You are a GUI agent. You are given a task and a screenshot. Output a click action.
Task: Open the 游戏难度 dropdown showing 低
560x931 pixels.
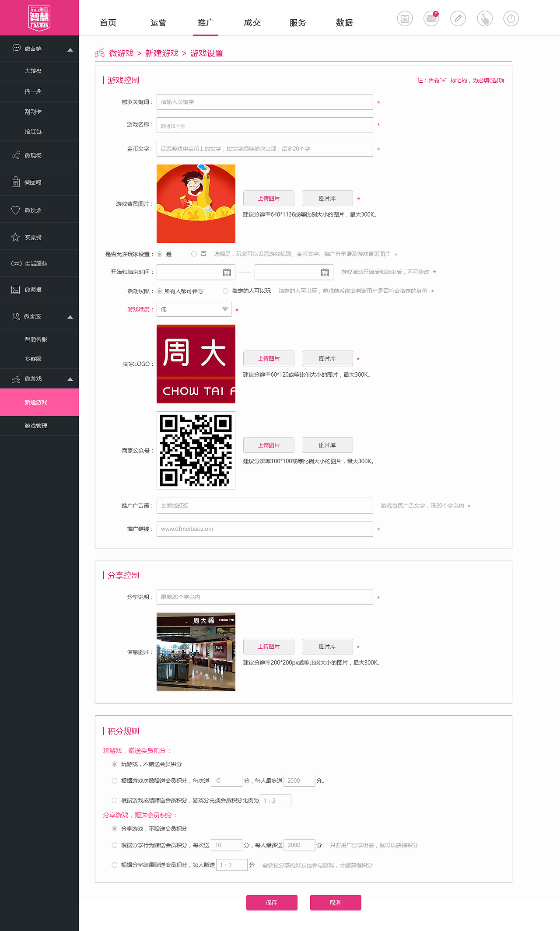pos(194,309)
